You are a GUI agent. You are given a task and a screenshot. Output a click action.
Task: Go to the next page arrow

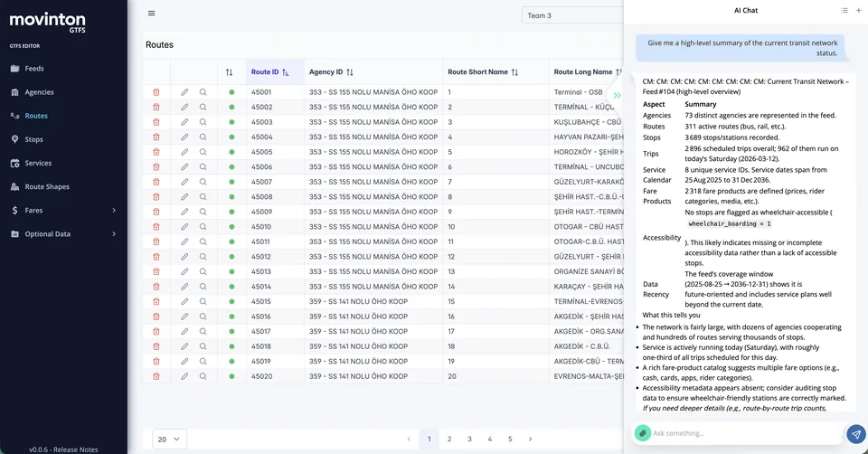(x=531, y=439)
